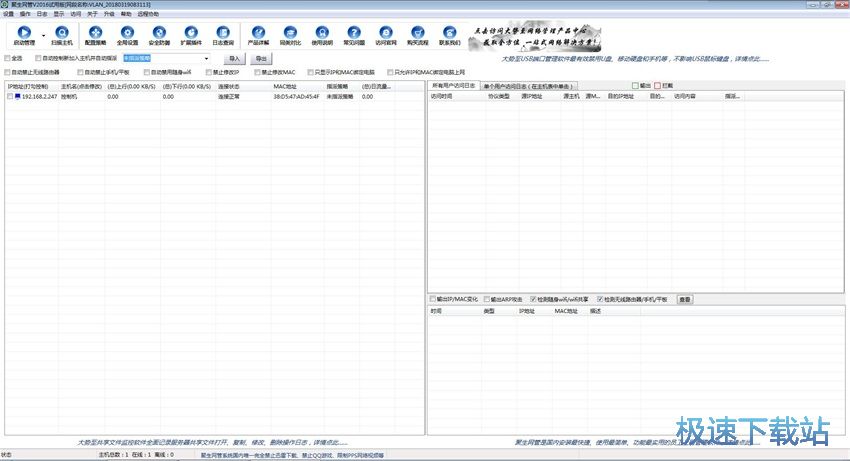Open the 关于 menu
This screenshot has height=461, width=850.
click(92, 14)
